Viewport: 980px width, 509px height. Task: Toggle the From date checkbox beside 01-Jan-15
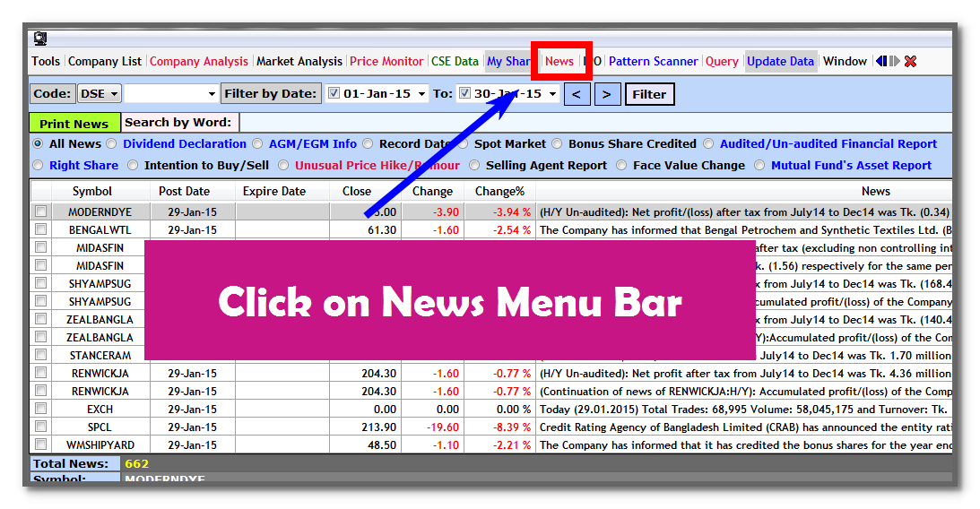(334, 93)
